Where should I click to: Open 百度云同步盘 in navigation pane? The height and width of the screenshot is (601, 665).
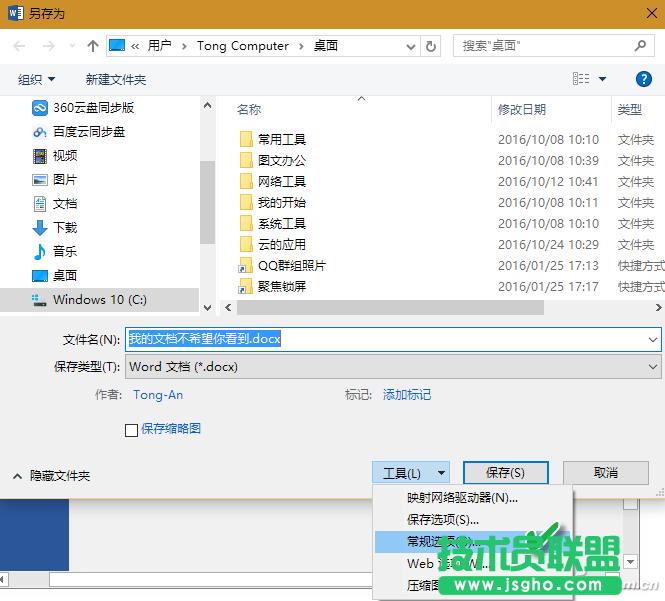click(89, 132)
